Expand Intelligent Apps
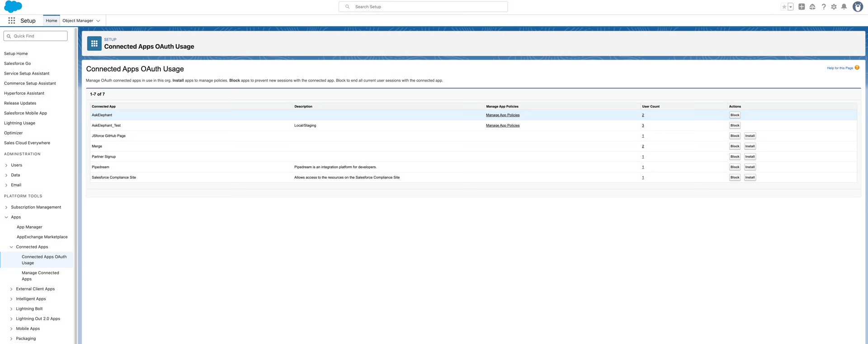868x344 pixels. click(x=11, y=299)
